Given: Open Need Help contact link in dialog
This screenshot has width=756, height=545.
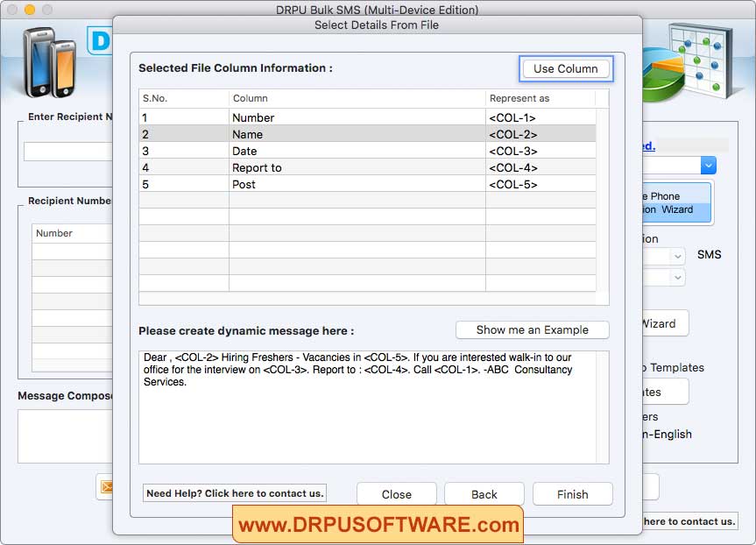Looking at the screenshot, I should pos(235,493).
